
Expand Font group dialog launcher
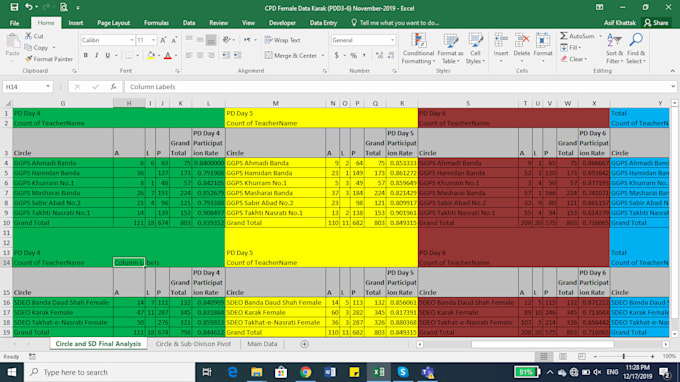click(x=177, y=71)
